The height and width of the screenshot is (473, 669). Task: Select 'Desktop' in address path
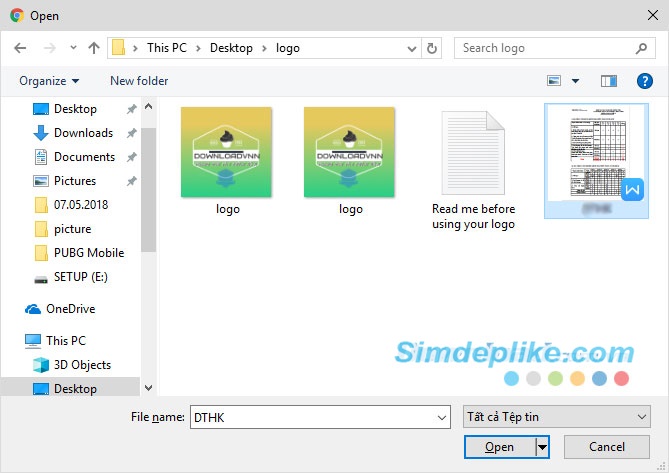(231, 48)
